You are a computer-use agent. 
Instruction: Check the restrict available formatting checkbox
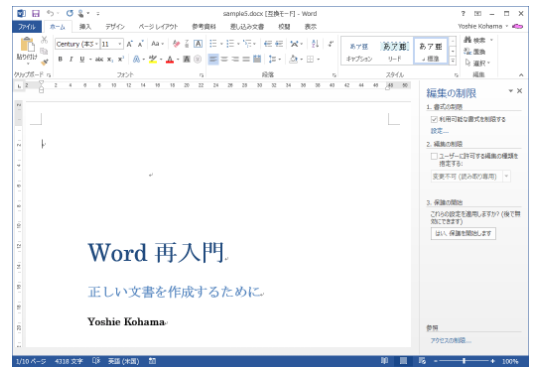[434, 119]
